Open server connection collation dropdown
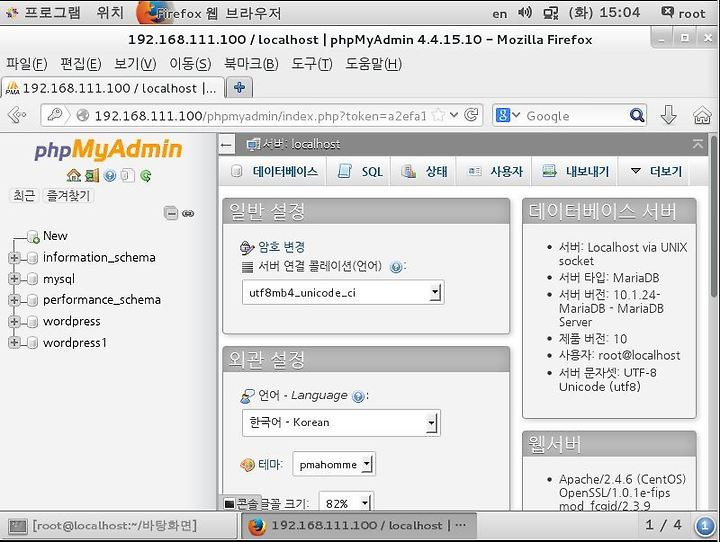720x542 pixels. pyautogui.click(x=343, y=293)
